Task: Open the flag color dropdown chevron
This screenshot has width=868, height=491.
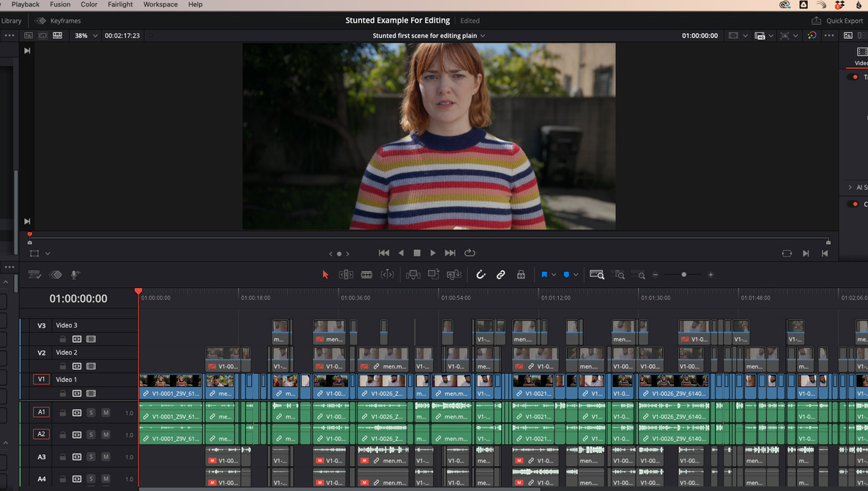Action: coord(553,274)
